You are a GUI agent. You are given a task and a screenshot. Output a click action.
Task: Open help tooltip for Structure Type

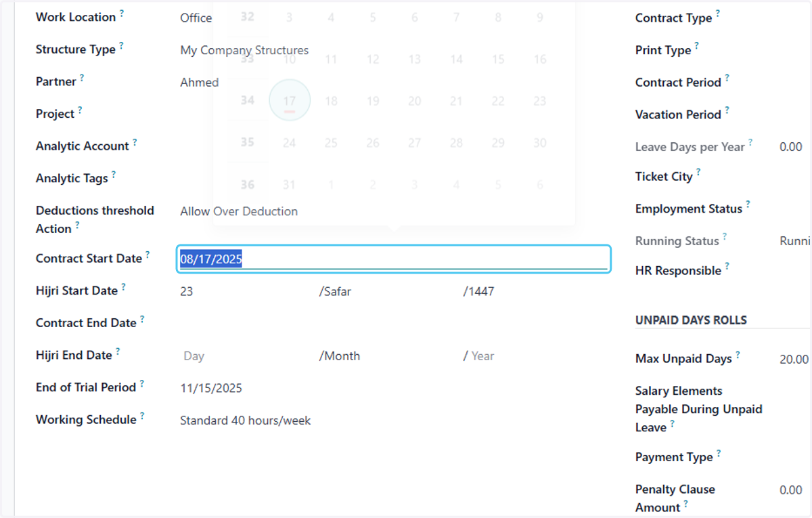click(x=122, y=45)
